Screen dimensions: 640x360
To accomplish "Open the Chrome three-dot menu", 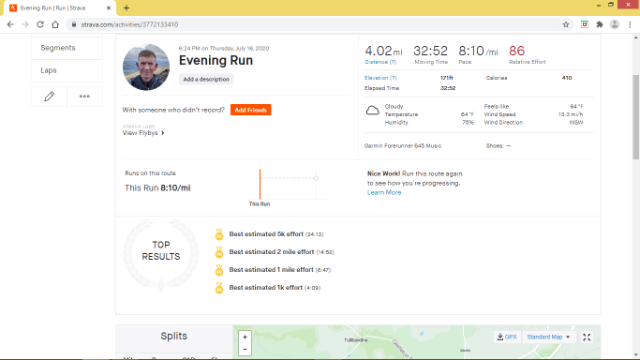I will click(630, 24).
